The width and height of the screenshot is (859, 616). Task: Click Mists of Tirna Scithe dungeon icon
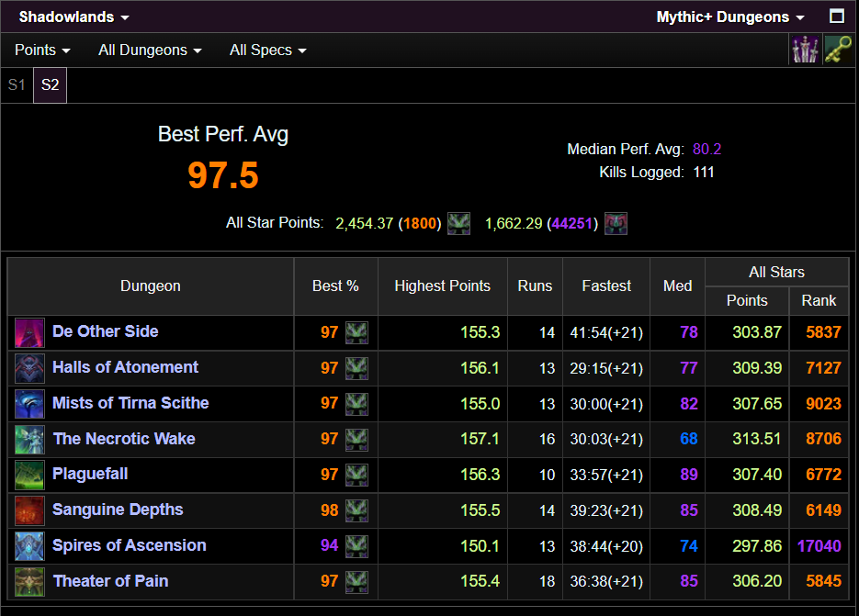pyautogui.click(x=29, y=404)
